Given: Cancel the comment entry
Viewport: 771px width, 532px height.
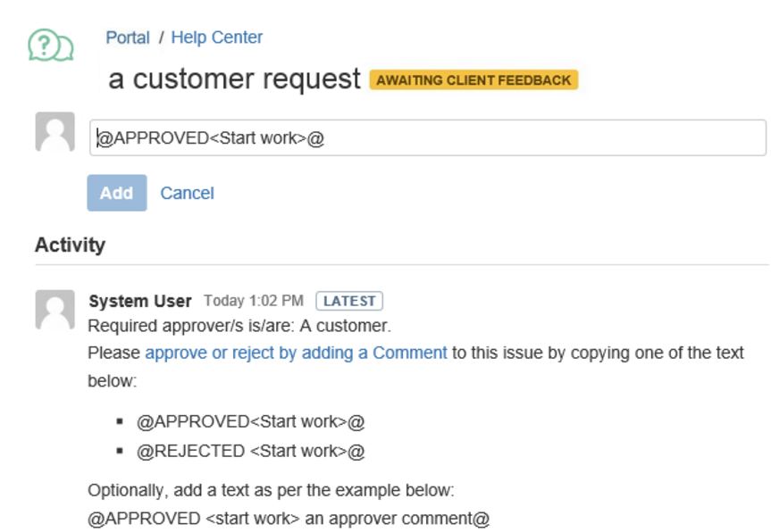Looking at the screenshot, I should [x=187, y=193].
